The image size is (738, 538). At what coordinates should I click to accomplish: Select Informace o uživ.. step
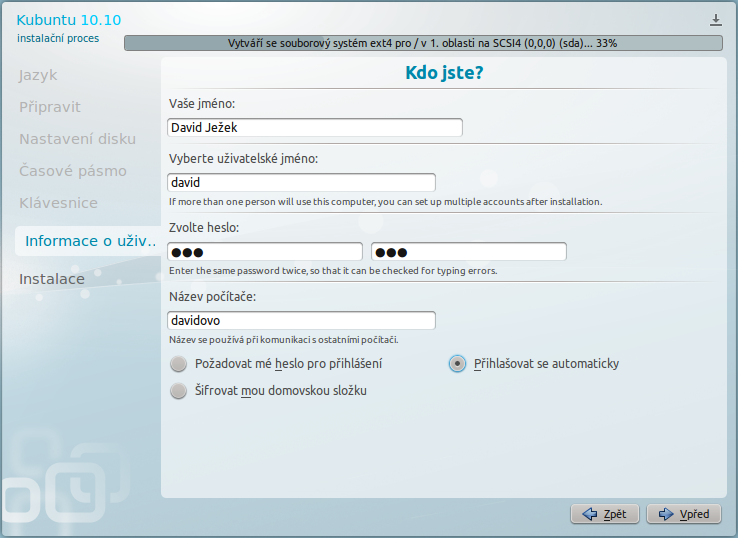[88, 241]
